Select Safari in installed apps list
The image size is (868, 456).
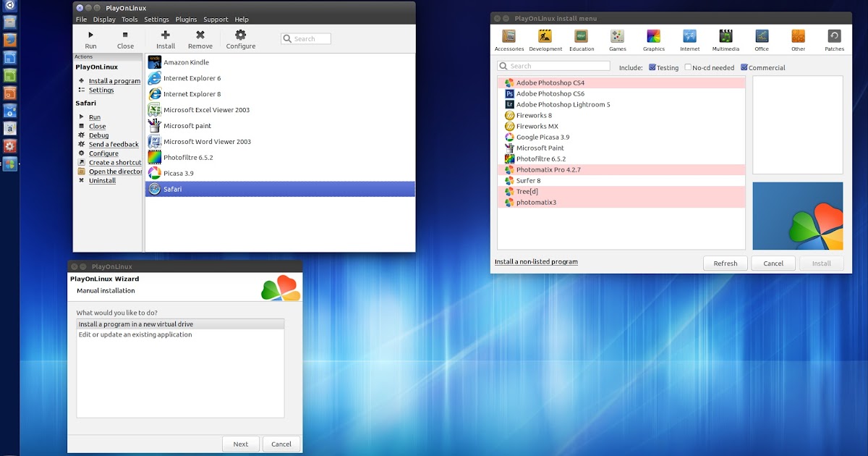(280, 189)
